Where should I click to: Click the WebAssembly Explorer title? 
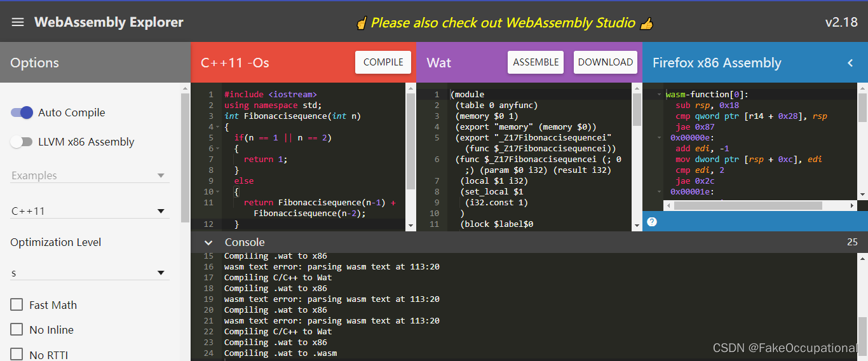coord(109,22)
